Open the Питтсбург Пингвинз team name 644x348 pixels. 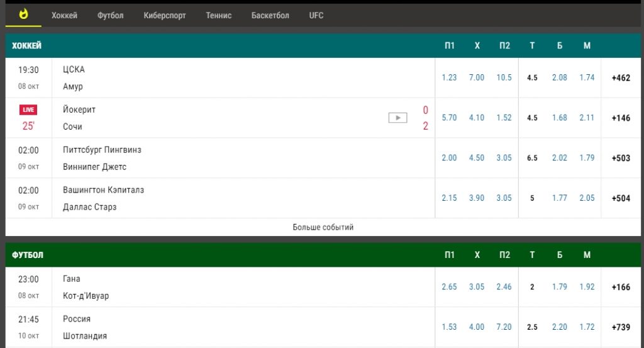(102, 150)
